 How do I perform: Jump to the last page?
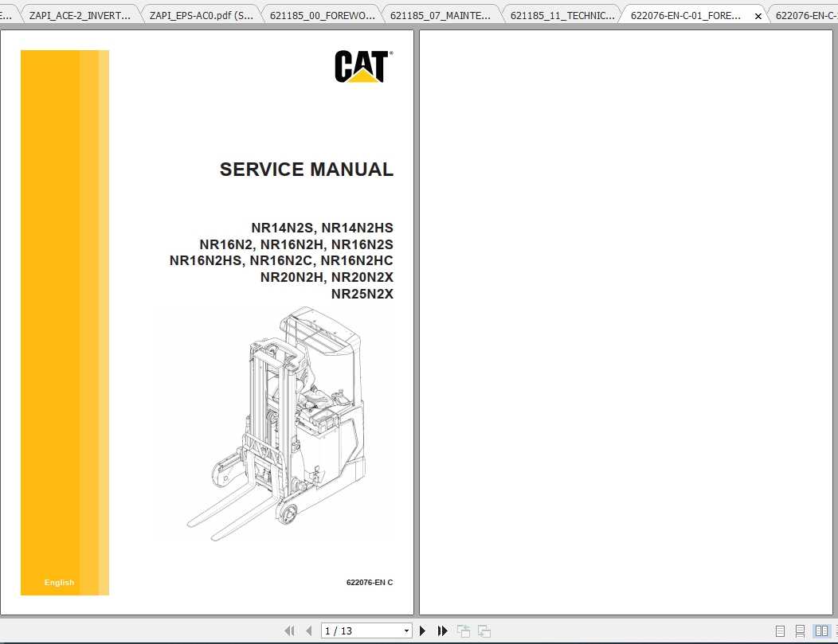point(443,630)
